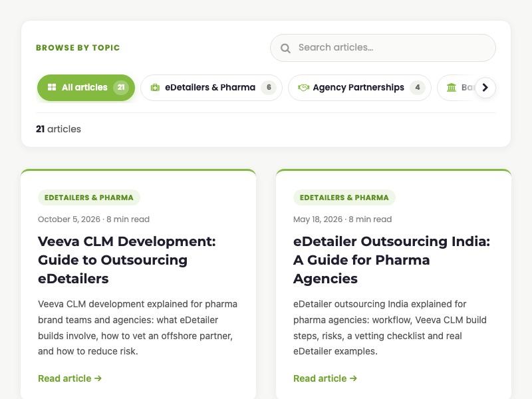Image resolution: width=532 pixels, height=399 pixels.
Task: Focus the Search articles input field
Action: pos(383,48)
